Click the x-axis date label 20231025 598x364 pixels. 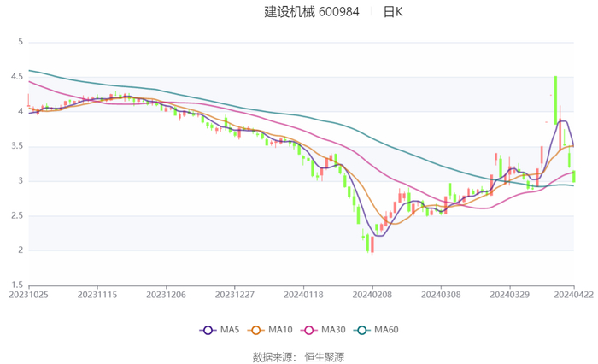point(28,295)
